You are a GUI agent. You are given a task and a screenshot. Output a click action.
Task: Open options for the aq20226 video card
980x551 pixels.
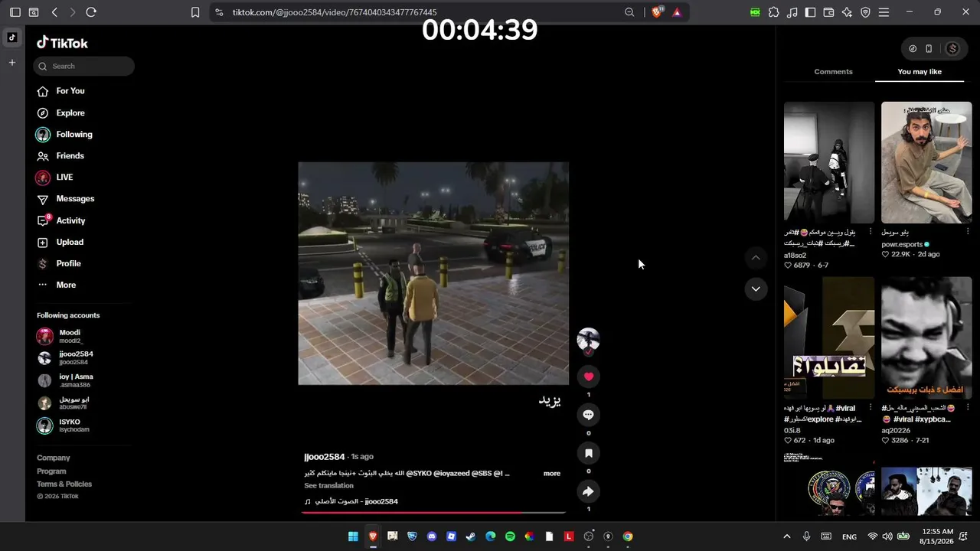967,409
